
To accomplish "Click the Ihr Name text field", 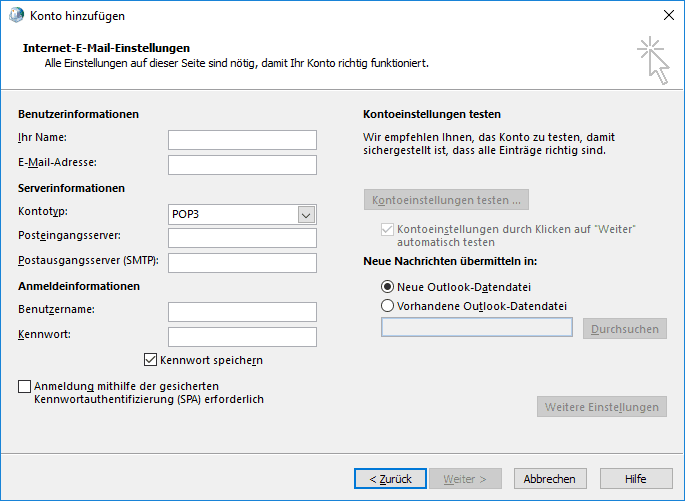I will tap(242, 140).
